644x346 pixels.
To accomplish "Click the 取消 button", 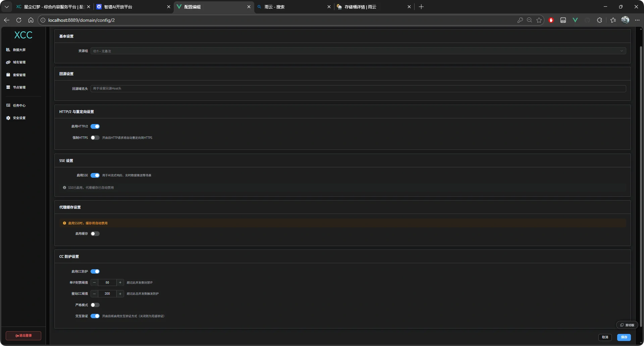I will (x=605, y=337).
